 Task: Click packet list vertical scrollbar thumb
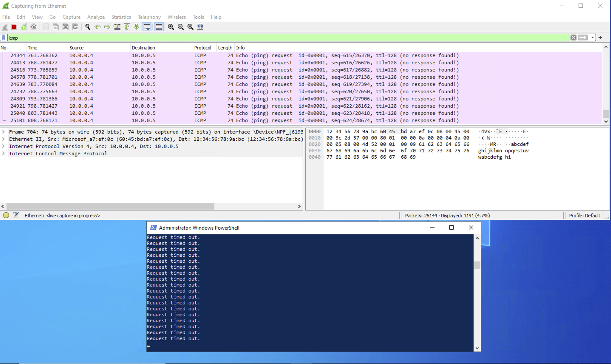pyautogui.click(x=606, y=114)
